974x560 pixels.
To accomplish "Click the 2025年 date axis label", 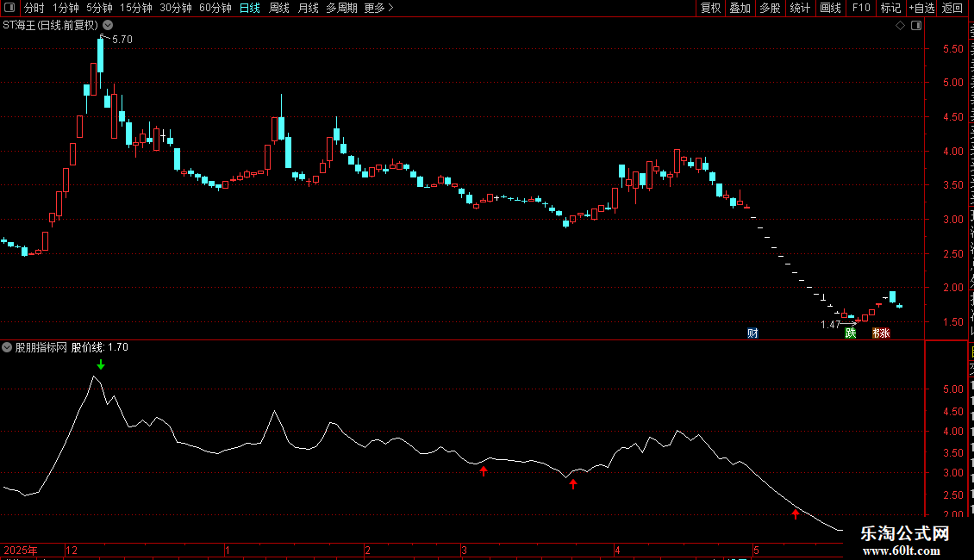I will pos(21,550).
